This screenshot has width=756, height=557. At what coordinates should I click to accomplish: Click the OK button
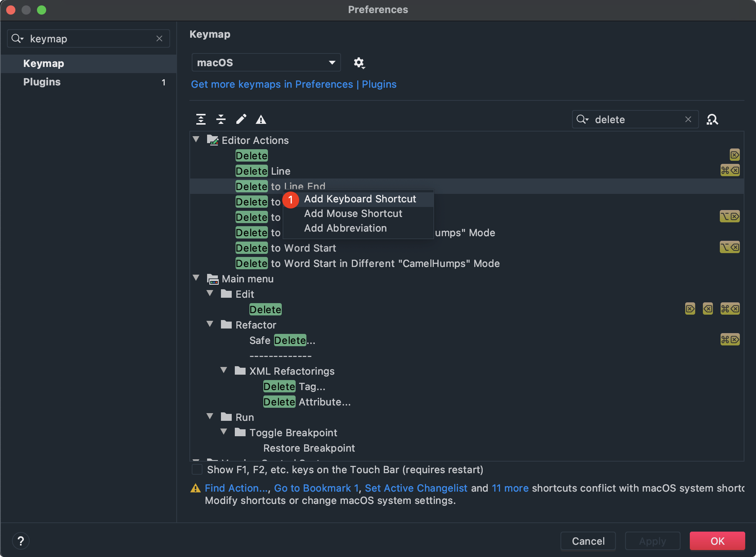coord(718,541)
